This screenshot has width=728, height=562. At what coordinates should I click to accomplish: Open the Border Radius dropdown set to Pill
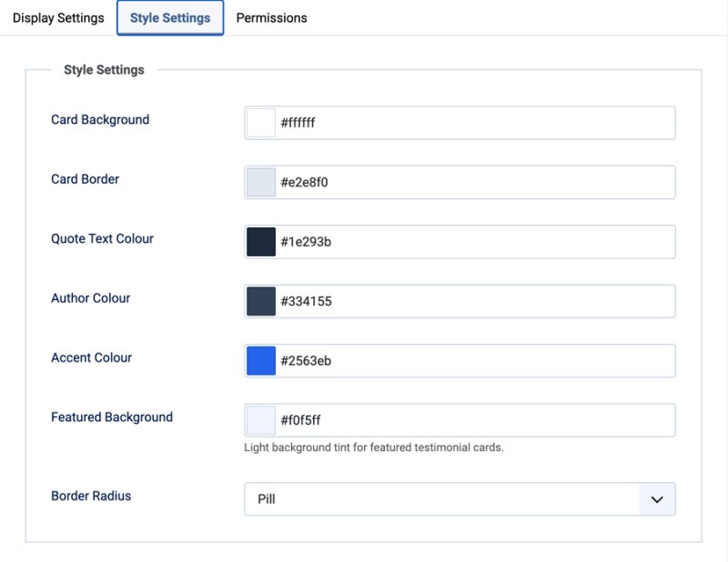tap(460, 499)
